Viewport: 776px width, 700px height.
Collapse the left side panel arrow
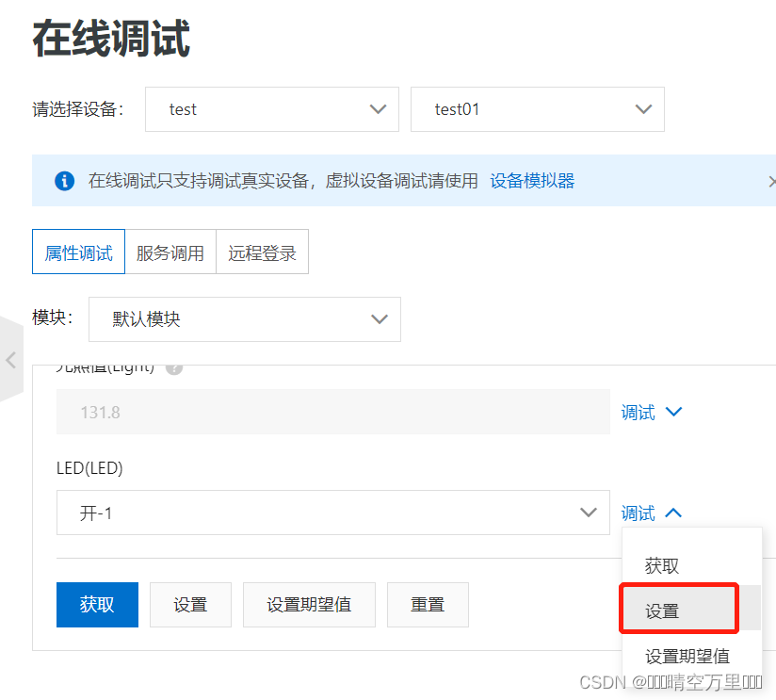11,360
